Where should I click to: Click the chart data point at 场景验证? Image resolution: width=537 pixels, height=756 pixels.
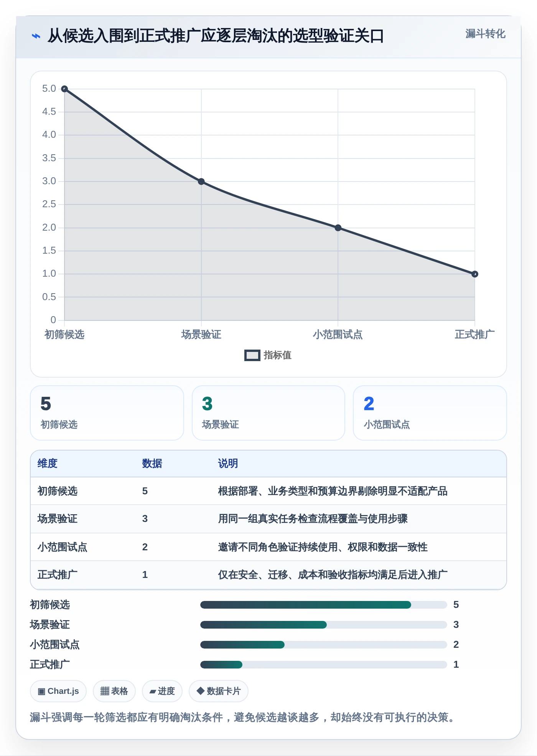[201, 182]
